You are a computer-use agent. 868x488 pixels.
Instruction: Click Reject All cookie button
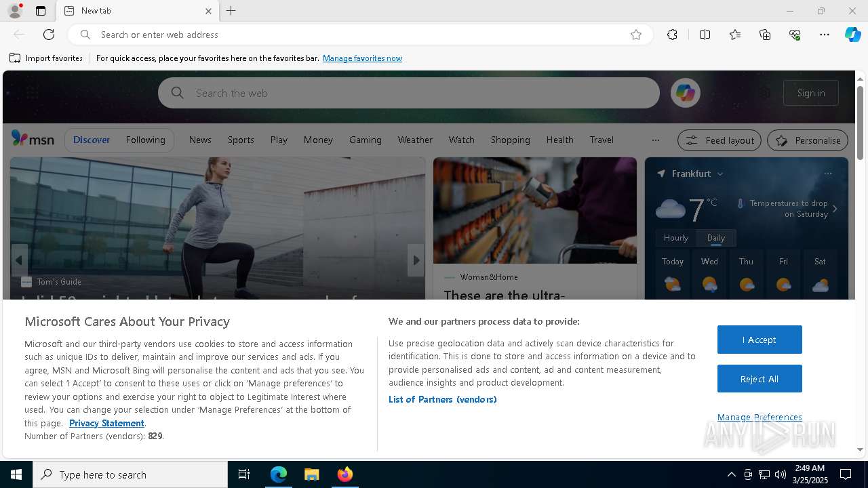coord(759,379)
